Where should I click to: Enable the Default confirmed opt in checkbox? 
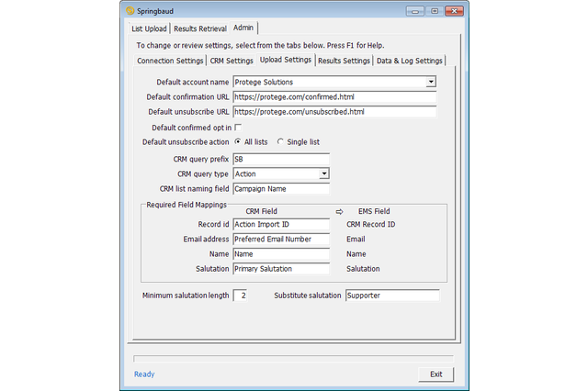pyautogui.click(x=238, y=127)
